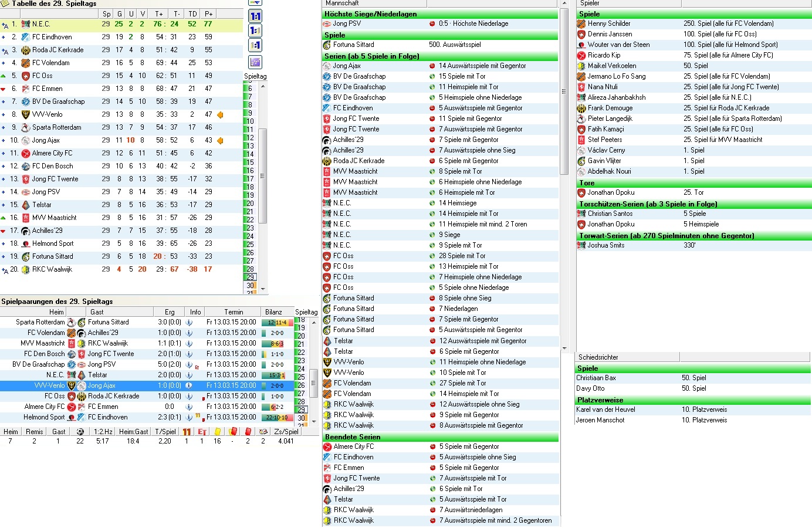Click the yellow-red card icon in statistics header
Viewport: 812px width, 528px height.
coord(232,432)
